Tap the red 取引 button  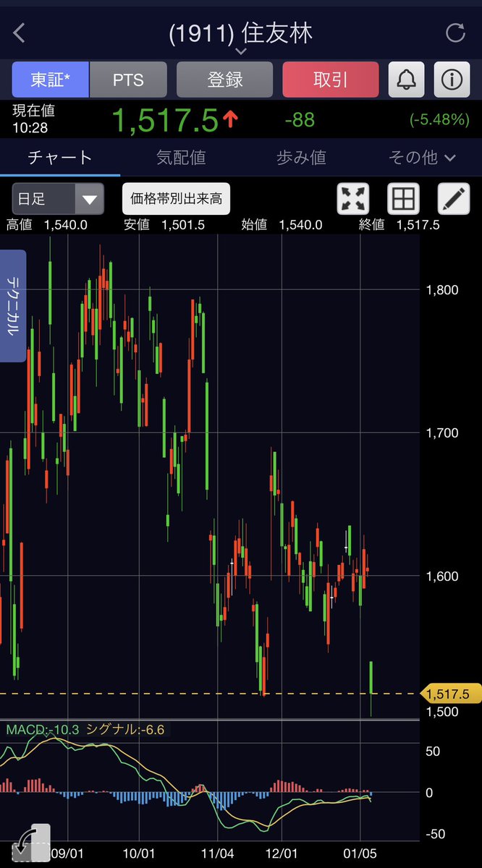(x=331, y=80)
